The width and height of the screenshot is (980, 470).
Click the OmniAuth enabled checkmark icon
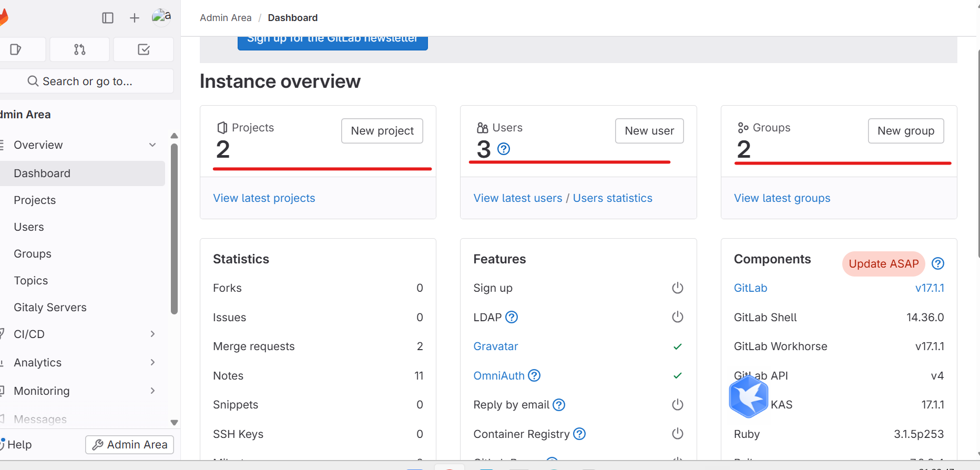678,375
